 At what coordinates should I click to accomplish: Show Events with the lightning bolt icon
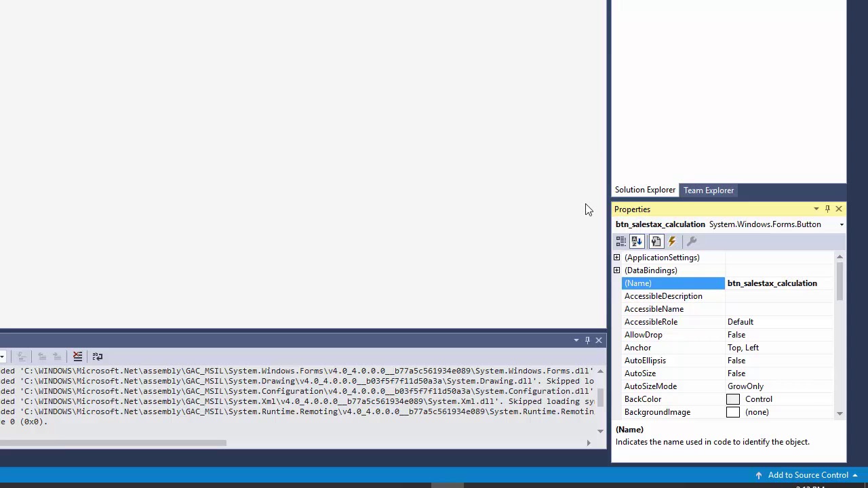pyautogui.click(x=672, y=241)
